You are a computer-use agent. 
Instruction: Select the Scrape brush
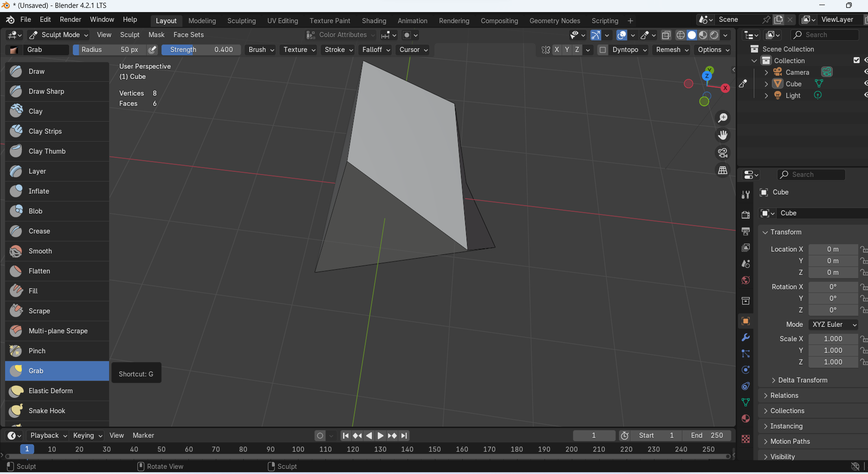pos(57,311)
